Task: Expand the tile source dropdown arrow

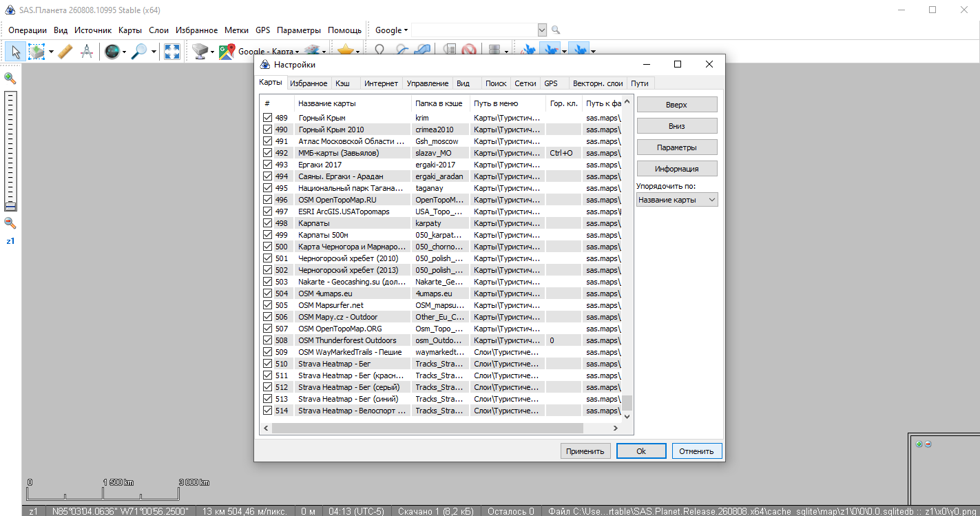Action: (x=213, y=52)
